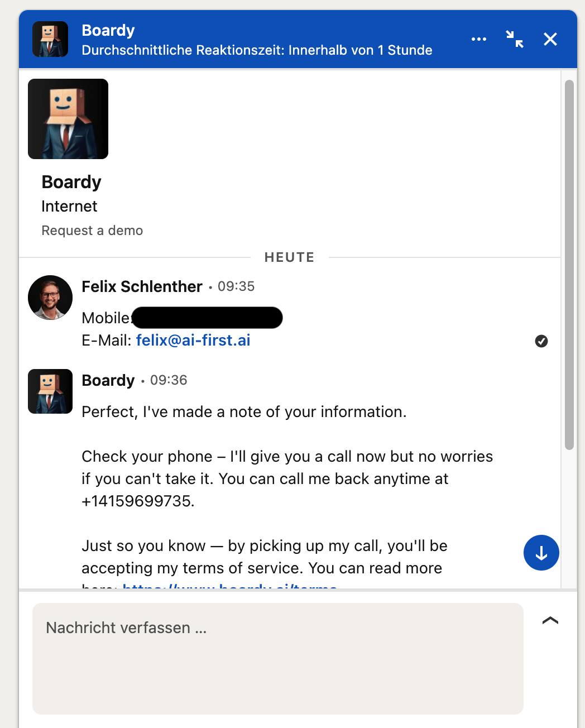This screenshot has height=728, width=585.
Task: Jump to latest messages with down-arrow button
Action: tap(541, 553)
